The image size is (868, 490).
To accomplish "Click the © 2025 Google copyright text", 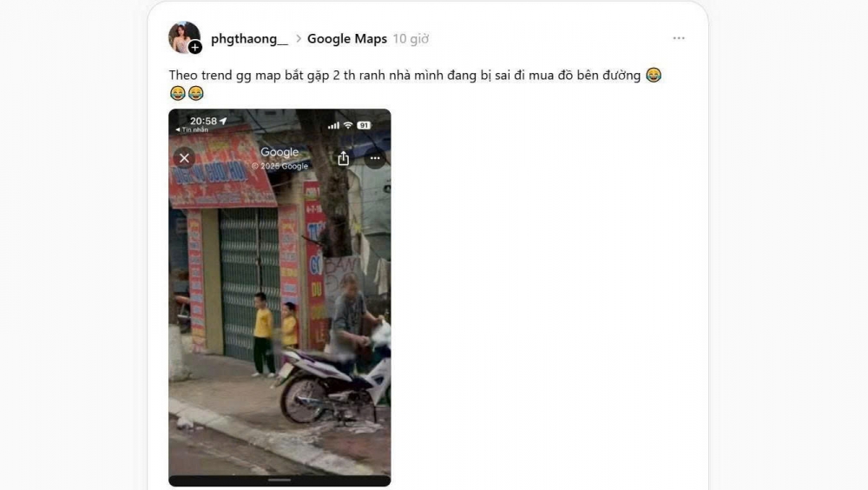I will (279, 166).
